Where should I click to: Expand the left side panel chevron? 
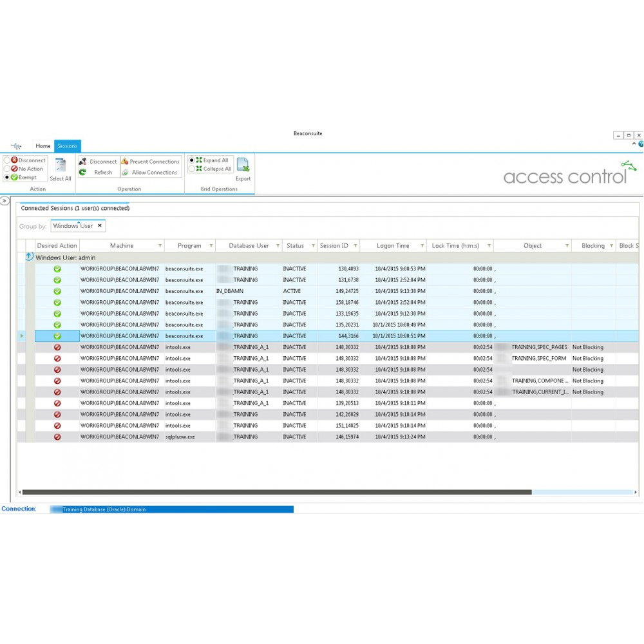click(x=5, y=201)
